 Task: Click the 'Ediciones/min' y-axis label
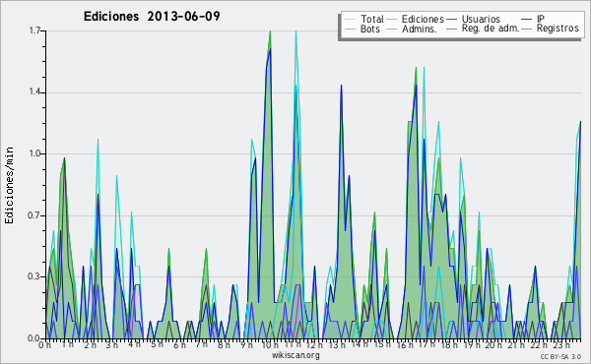(9, 185)
